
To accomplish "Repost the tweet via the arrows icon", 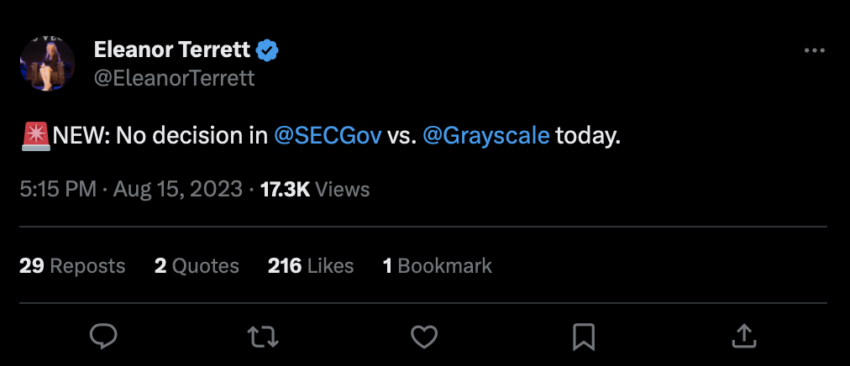I will click(263, 336).
